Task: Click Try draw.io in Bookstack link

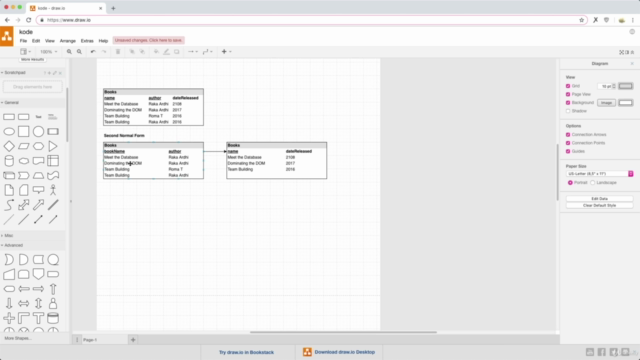Action: [247, 352]
